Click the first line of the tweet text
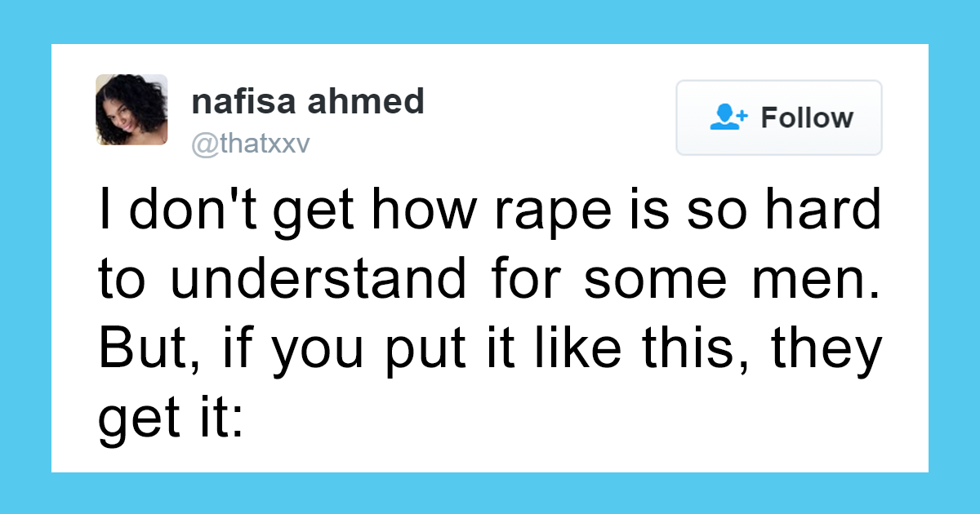The height and width of the screenshot is (514, 980). point(490,210)
